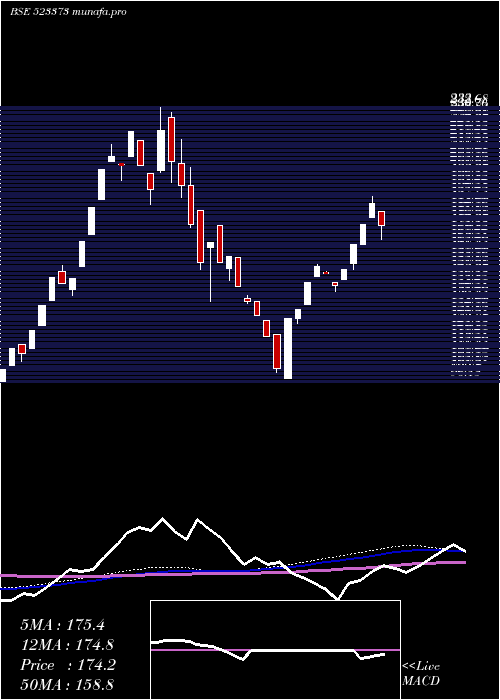Select the '50MA : 158.8' value text

(x=67, y=685)
